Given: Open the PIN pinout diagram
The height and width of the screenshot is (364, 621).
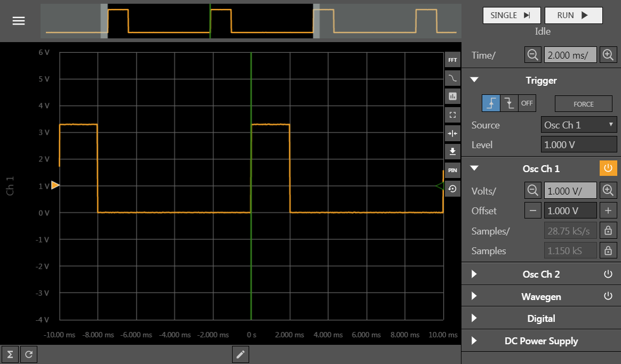Looking at the screenshot, I should [x=453, y=170].
